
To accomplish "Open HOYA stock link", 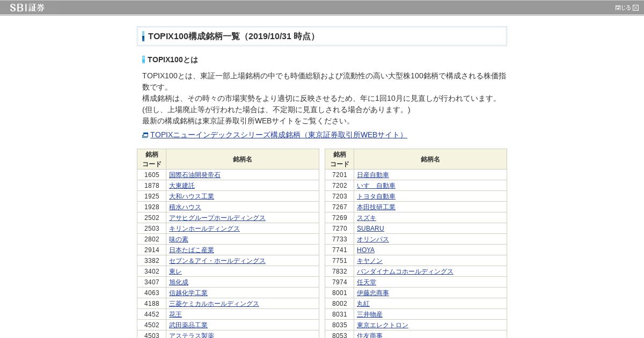I will [365, 250].
